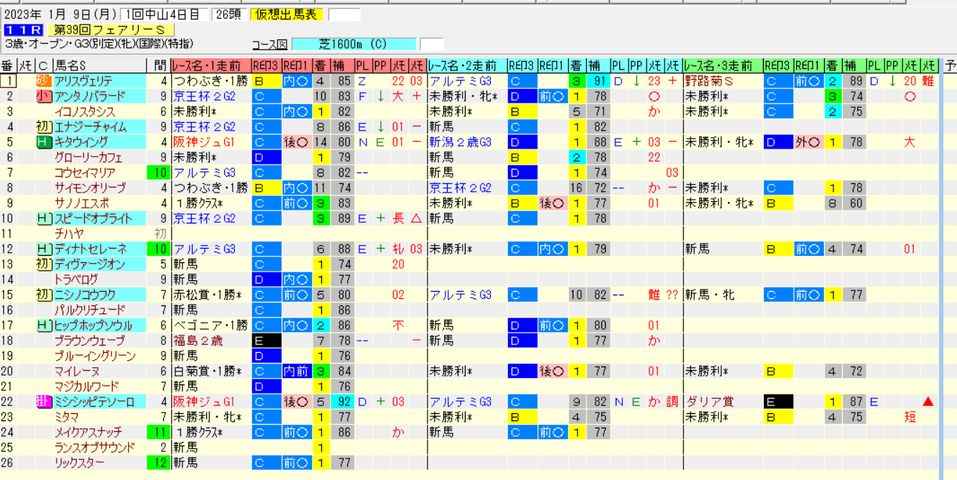
Task: Click the H badge beside ヒップホップソウル
Action: [44, 325]
